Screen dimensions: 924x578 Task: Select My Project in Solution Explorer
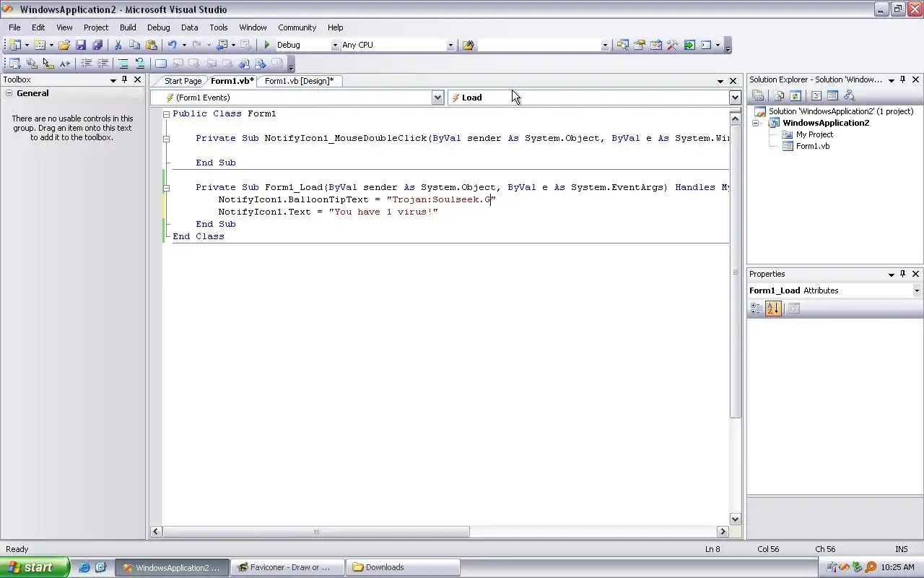(814, 134)
